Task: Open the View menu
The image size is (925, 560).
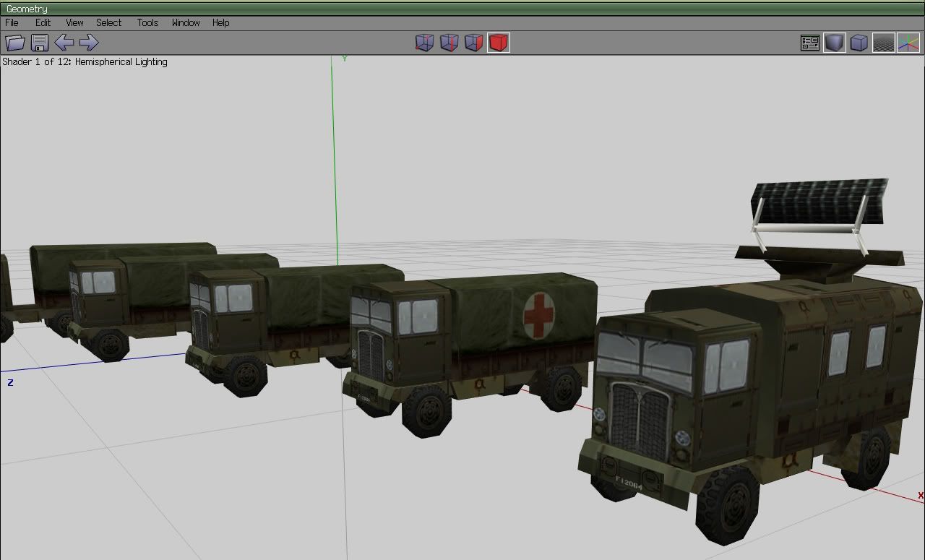Action: coord(74,22)
